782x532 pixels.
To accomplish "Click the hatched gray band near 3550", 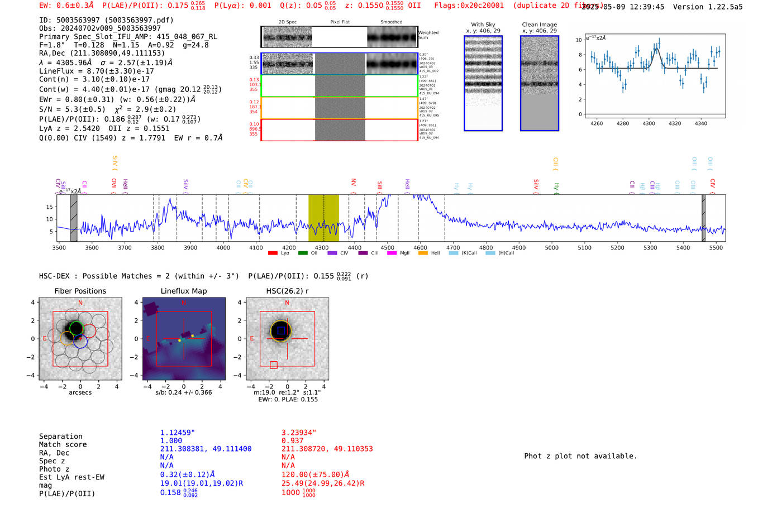I will pos(74,218).
